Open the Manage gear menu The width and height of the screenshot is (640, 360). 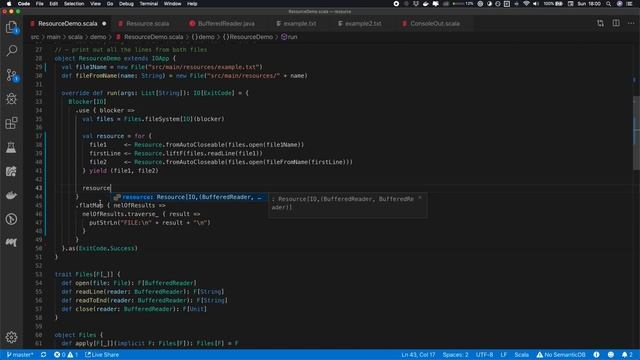pyautogui.click(x=11, y=337)
